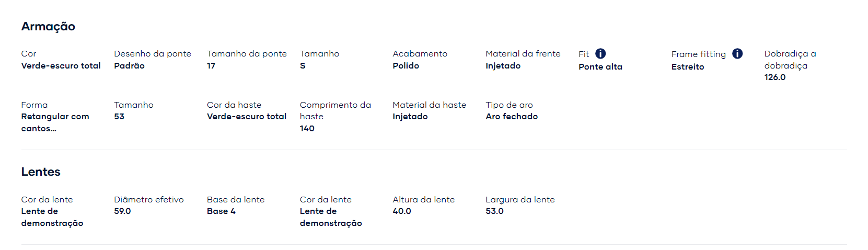Select the Altura da lente value 40.0
This screenshot has height=250, width=868.
tap(402, 211)
